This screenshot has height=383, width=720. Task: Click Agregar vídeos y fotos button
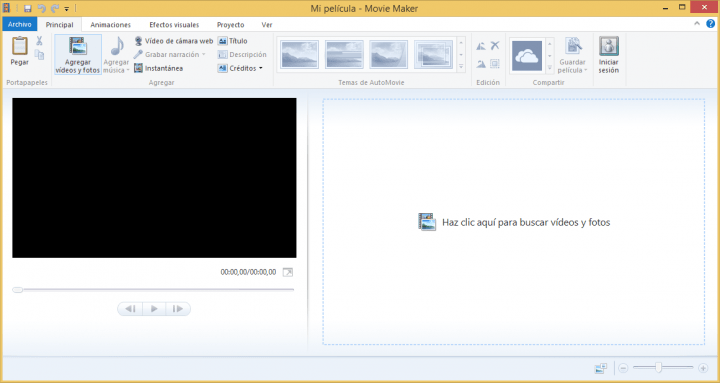[78, 55]
